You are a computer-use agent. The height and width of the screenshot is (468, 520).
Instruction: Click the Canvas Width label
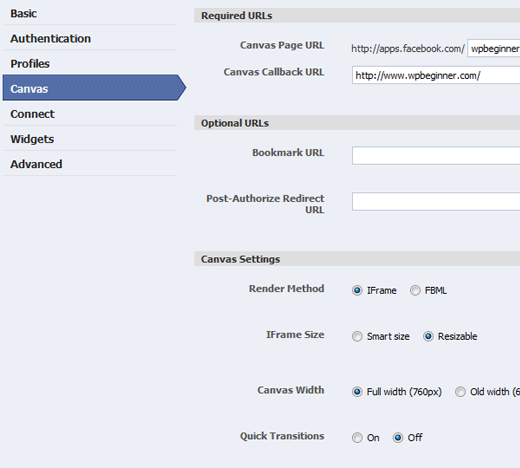coord(291,390)
